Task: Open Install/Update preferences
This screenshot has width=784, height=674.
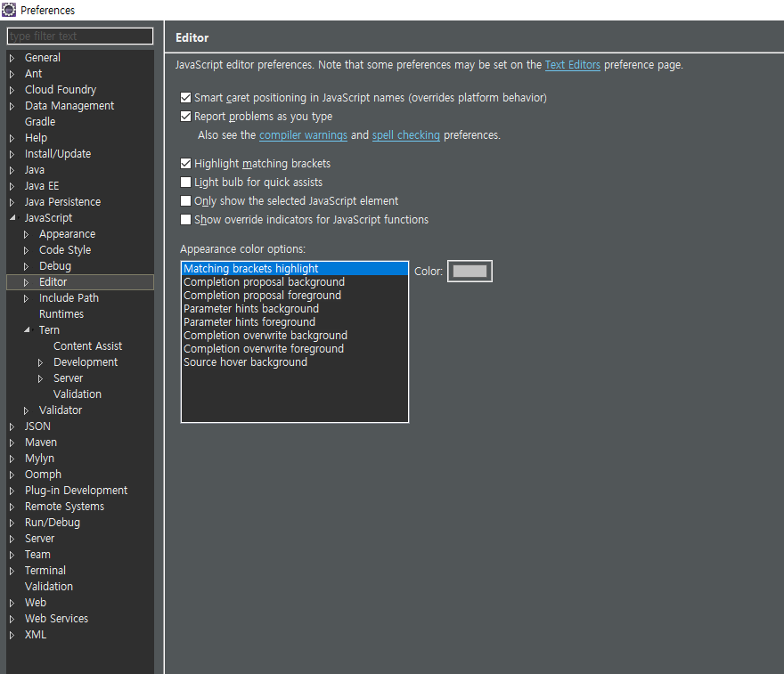Action: coord(58,154)
